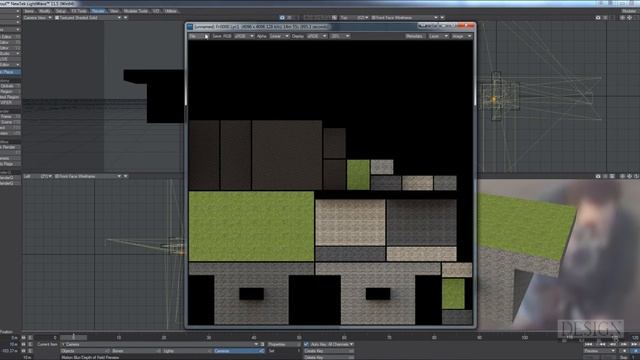The width and height of the screenshot is (640, 360).
Task: Switch to Lights edit mode
Action: pos(187,351)
